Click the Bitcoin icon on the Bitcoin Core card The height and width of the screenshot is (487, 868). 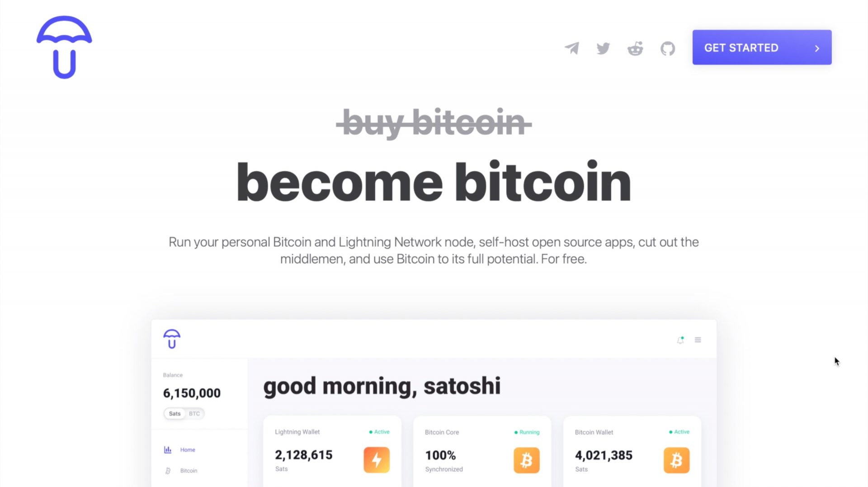click(x=526, y=460)
